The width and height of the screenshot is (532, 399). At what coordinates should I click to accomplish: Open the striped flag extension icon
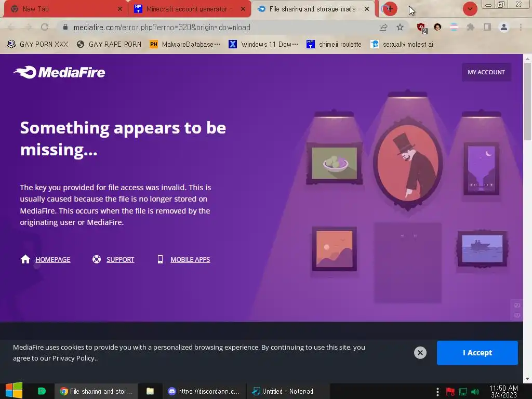click(x=454, y=27)
